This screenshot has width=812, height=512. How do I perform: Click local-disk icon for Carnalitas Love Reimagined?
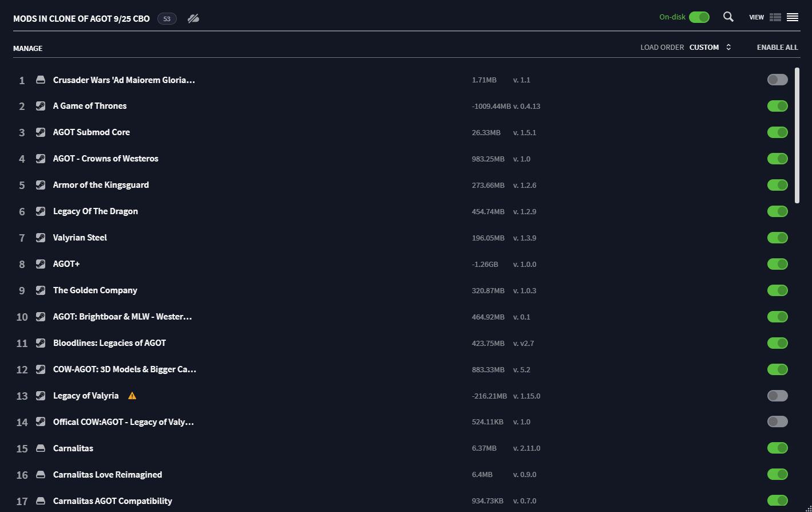click(41, 475)
